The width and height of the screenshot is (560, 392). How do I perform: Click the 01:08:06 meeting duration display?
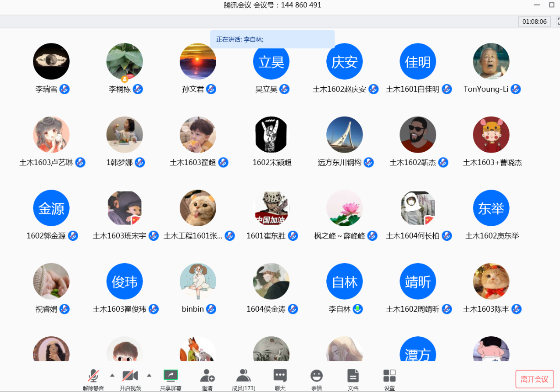pyautogui.click(x=534, y=21)
